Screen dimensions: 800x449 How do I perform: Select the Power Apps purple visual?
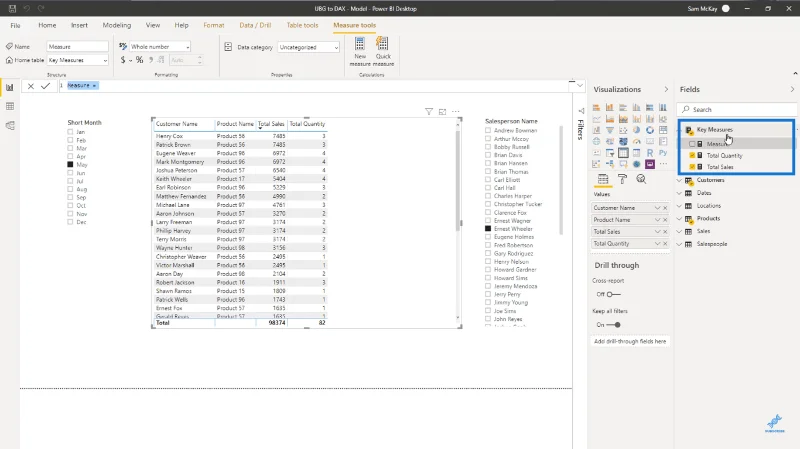point(650,164)
